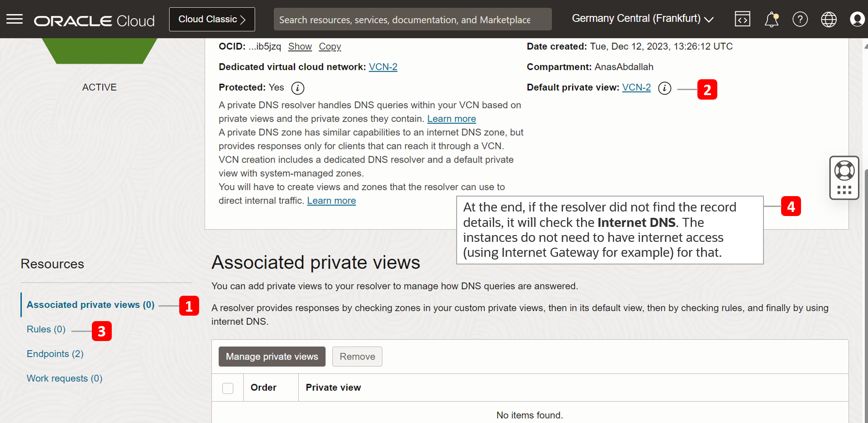The width and height of the screenshot is (868, 423).
Task: Click the Compartment AnasAbdallah text
Action: (x=590, y=67)
